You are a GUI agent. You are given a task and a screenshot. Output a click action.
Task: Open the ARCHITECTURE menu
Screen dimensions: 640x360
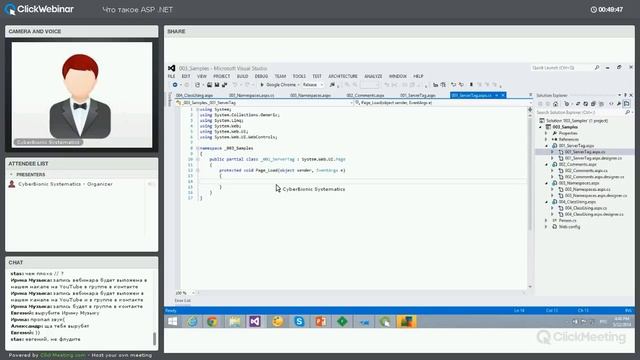343,76
